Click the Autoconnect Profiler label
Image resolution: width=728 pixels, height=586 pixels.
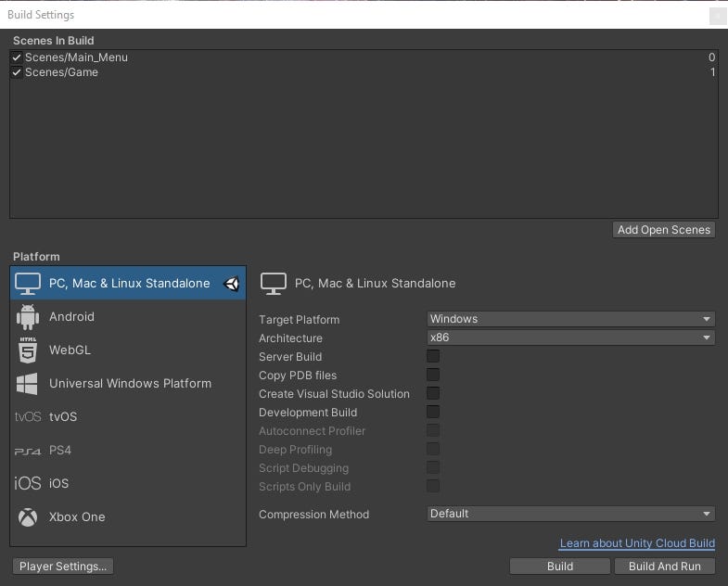pyautogui.click(x=313, y=431)
